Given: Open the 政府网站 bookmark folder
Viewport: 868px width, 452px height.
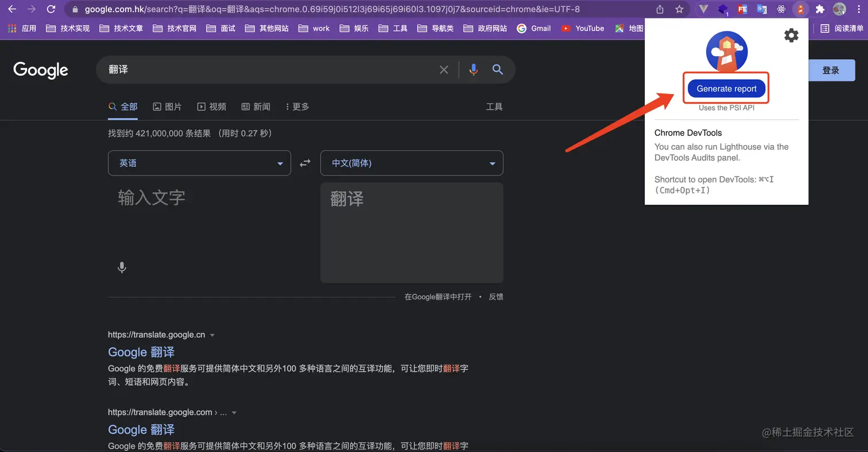Looking at the screenshot, I should coord(485,28).
